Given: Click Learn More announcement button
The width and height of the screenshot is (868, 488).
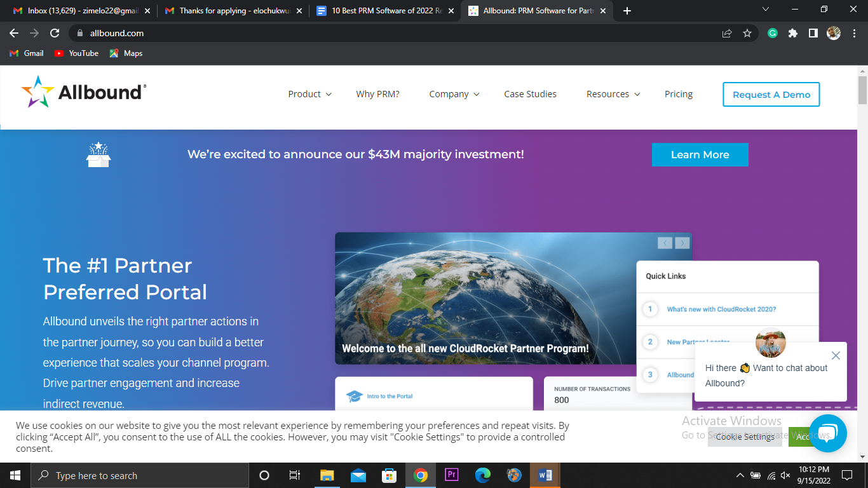Looking at the screenshot, I should (x=700, y=154).
